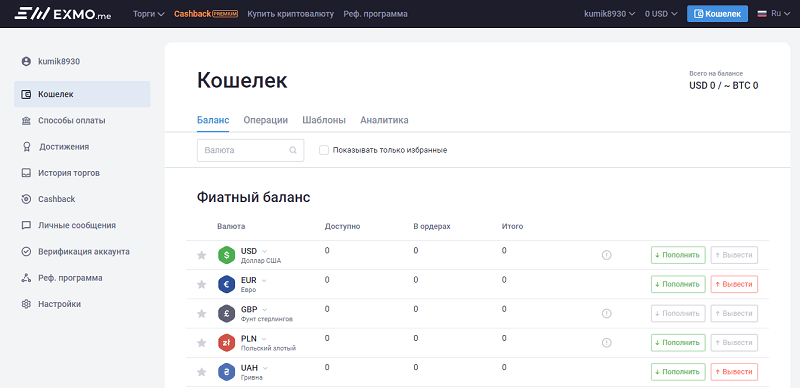Click Пополнить in the EUR row
800x388 pixels.
pyautogui.click(x=678, y=284)
